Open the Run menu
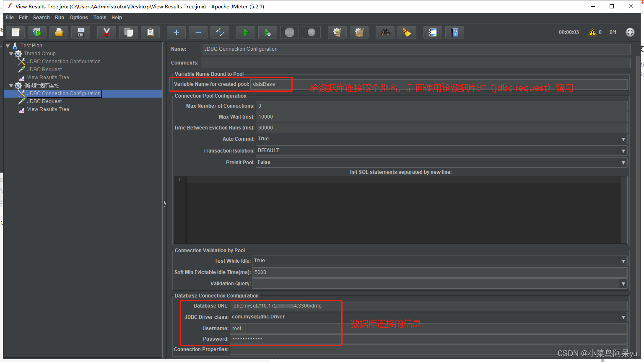 coord(60,18)
